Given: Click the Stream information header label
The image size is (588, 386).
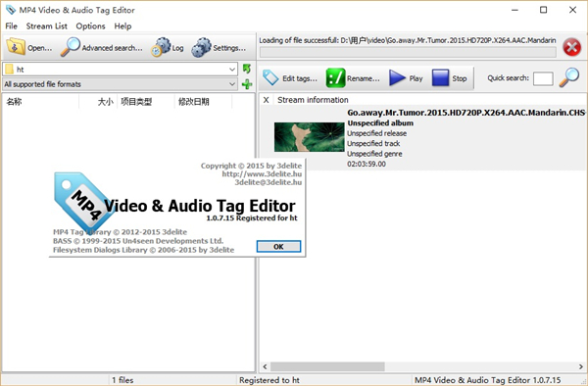Looking at the screenshot, I should (x=313, y=100).
